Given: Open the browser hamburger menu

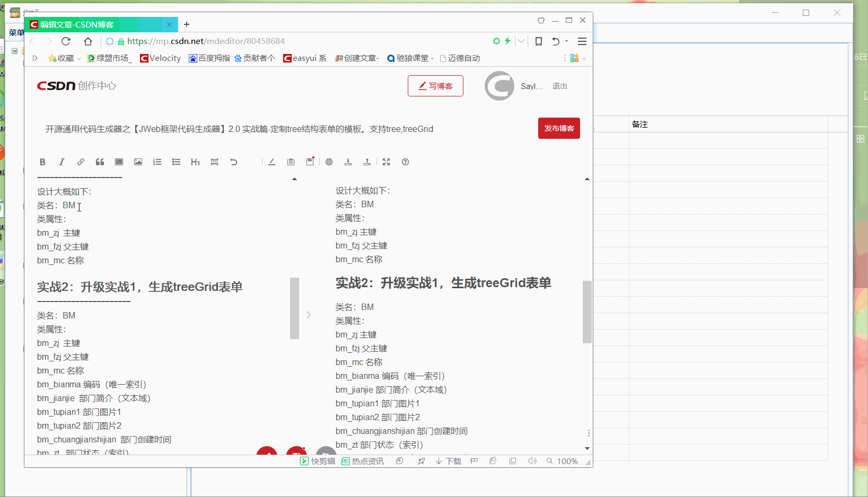Looking at the screenshot, I should tap(582, 41).
